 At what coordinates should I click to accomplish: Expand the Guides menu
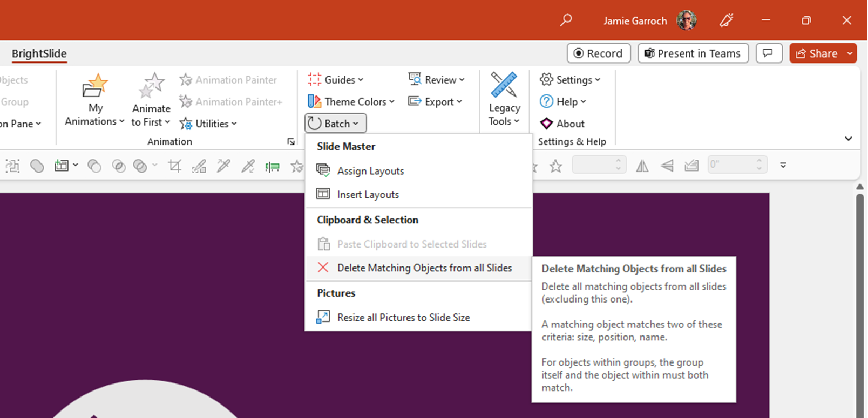pyautogui.click(x=335, y=80)
